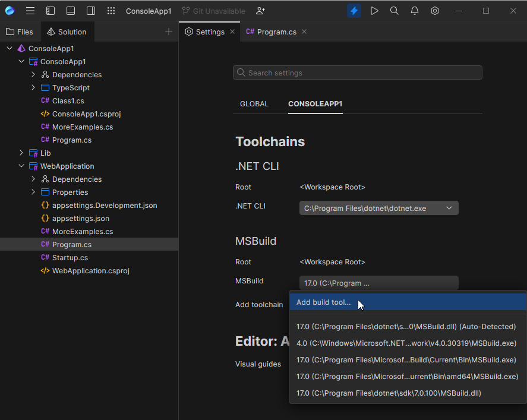The image size is (527, 420).
Task: Toggle the left sidebar panel icon
Action: [51, 10]
